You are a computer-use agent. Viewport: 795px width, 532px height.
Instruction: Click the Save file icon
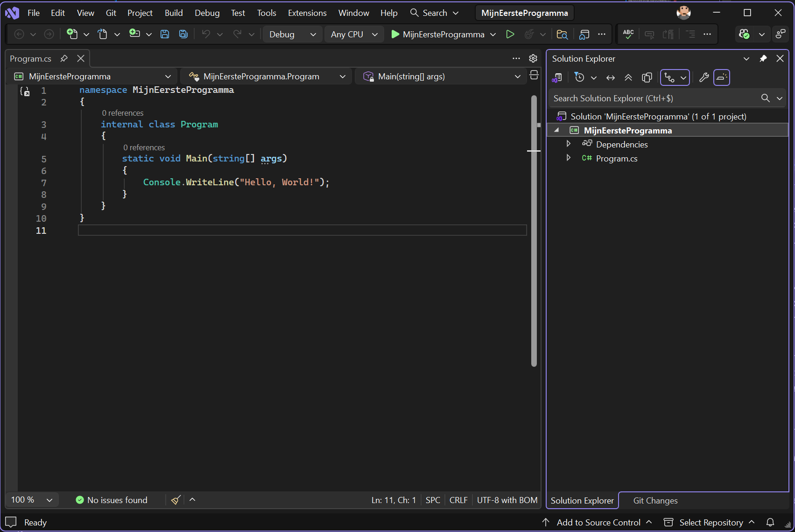(x=165, y=34)
